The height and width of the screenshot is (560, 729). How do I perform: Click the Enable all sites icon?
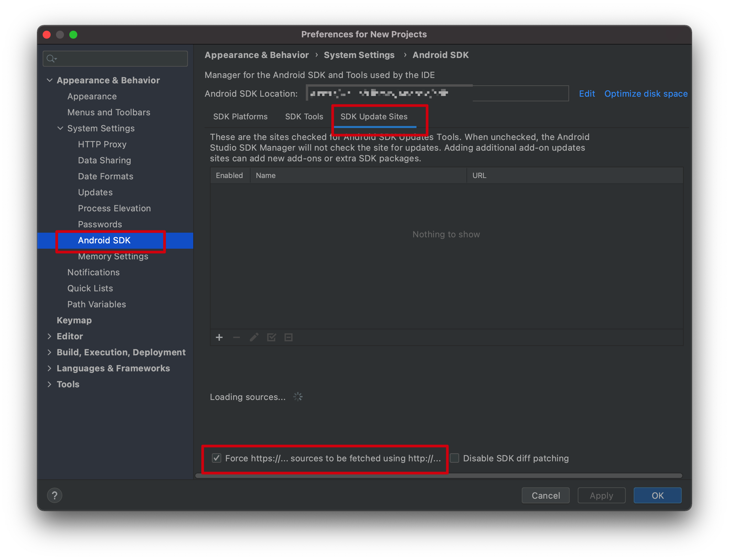[272, 337]
